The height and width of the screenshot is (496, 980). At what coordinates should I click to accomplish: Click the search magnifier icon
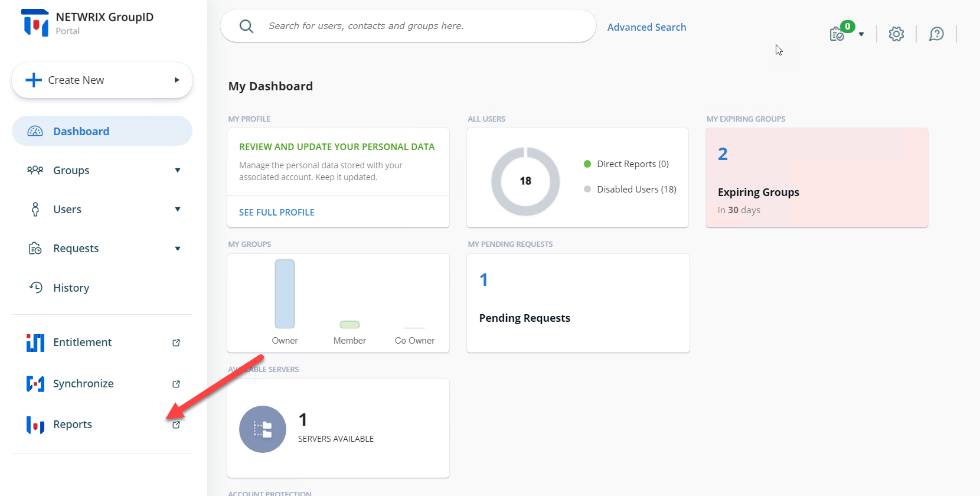246,26
